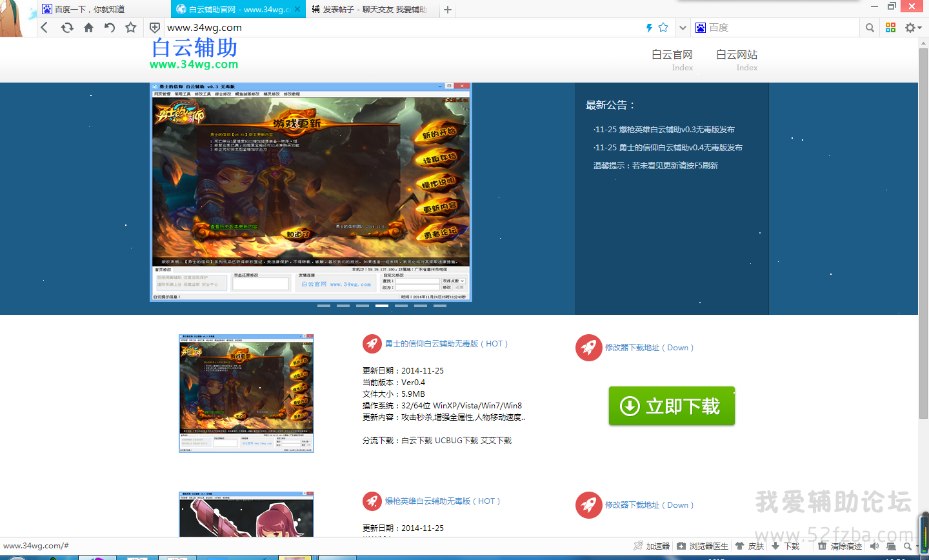Click the 白云辅助 site logo
This screenshot has height=560, width=929.
coord(194,54)
